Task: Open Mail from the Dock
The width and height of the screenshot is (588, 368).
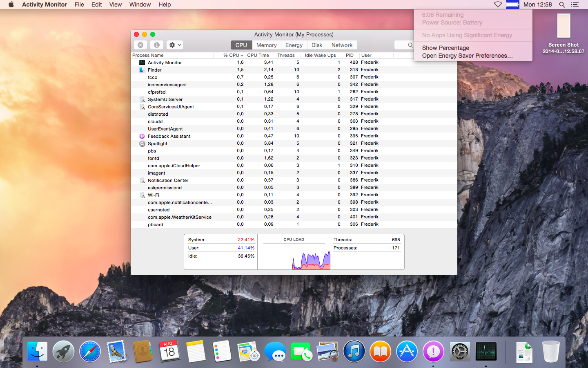Action: click(116, 352)
